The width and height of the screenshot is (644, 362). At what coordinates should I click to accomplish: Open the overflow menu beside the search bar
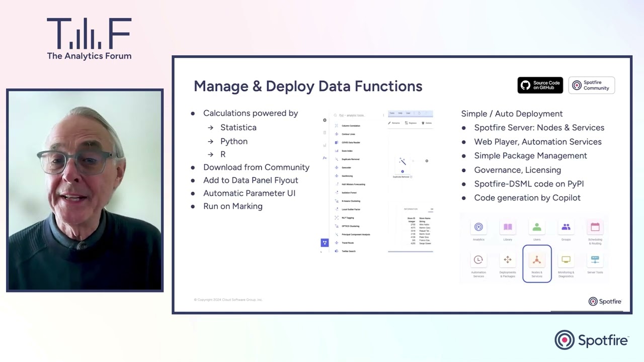coord(383,116)
